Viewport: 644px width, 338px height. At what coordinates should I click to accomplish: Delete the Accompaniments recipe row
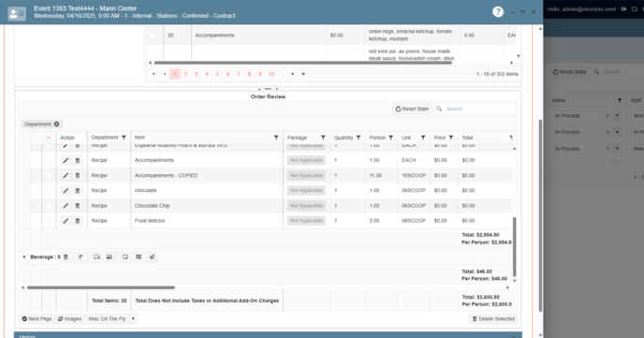click(x=77, y=160)
